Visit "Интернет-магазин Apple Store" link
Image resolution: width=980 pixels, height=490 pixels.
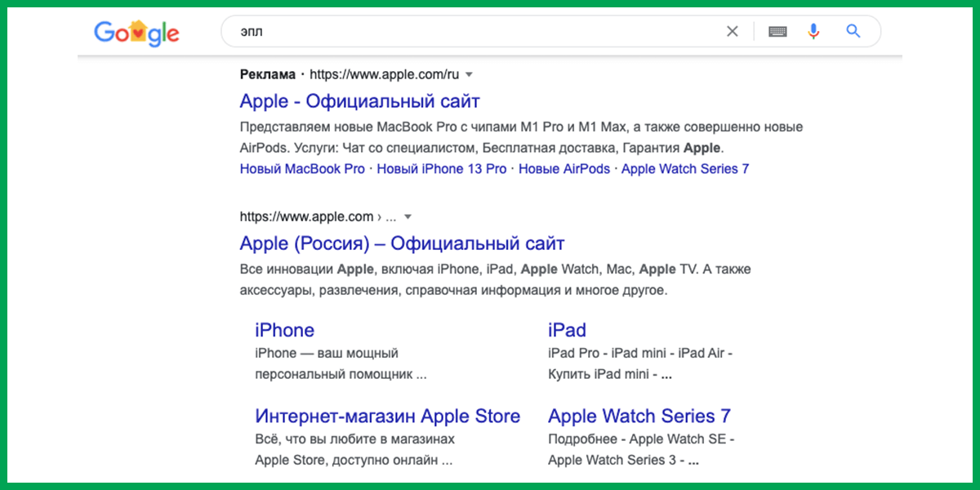[x=387, y=416]
